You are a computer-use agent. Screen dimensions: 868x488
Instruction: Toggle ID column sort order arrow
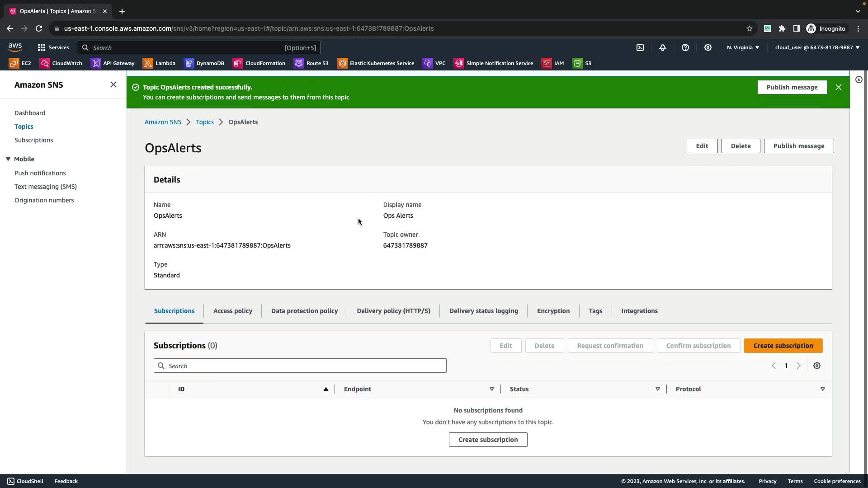click(x=325, y=389)
